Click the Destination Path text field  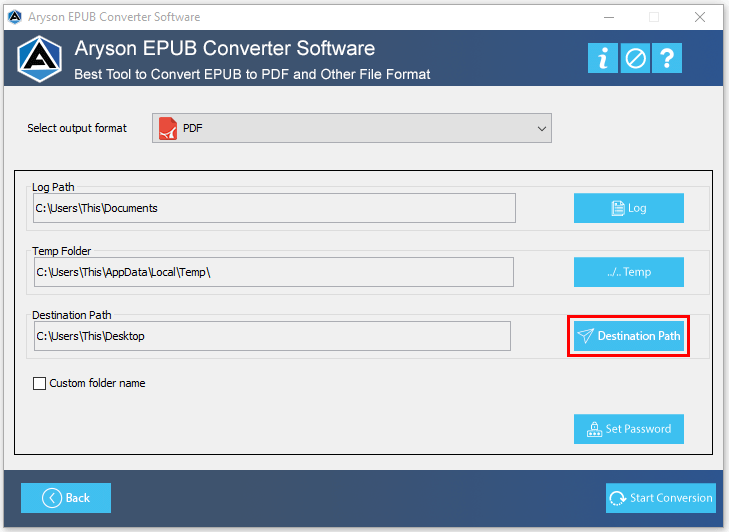[272, 336]
